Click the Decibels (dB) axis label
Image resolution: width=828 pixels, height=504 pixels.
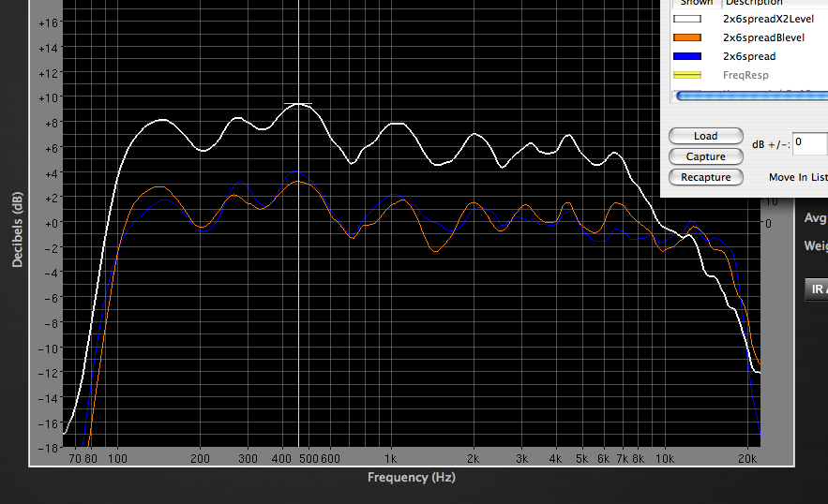coord(17,230)
